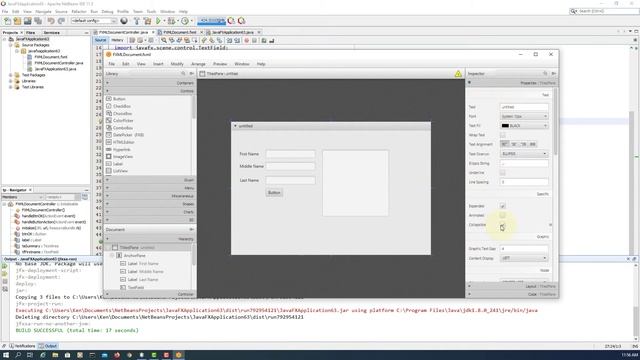Click the yellow warning triangle icon
Image resolution: width=640 pixels, height=360 pixels.
458,74
